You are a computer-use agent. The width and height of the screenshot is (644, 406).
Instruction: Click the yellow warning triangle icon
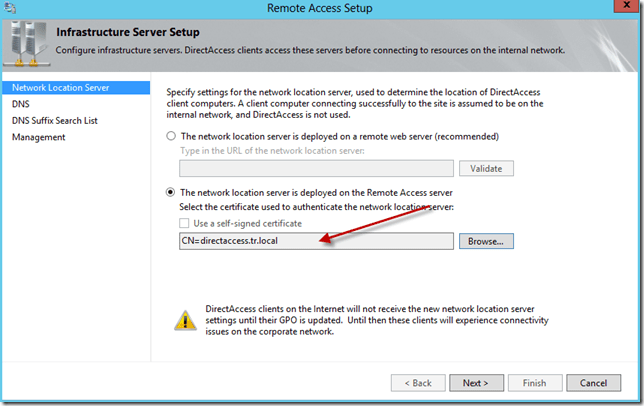click(182, 319)
